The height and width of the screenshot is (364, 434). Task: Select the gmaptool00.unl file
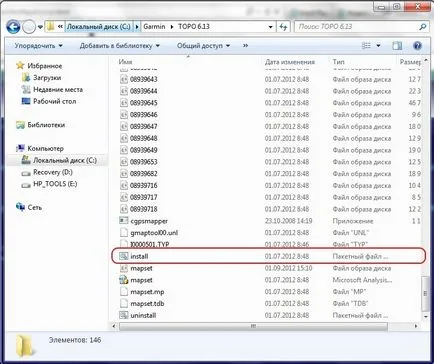[x=149, y=233]
